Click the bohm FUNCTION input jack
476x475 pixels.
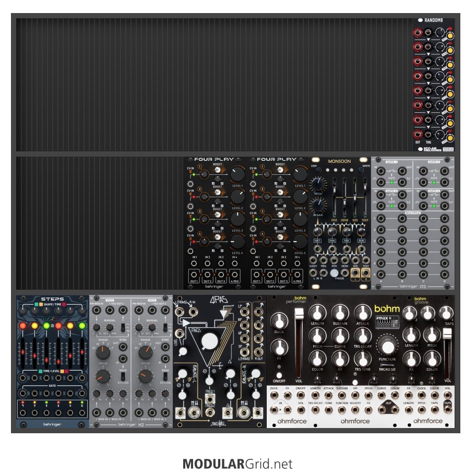tap(342, 410)
